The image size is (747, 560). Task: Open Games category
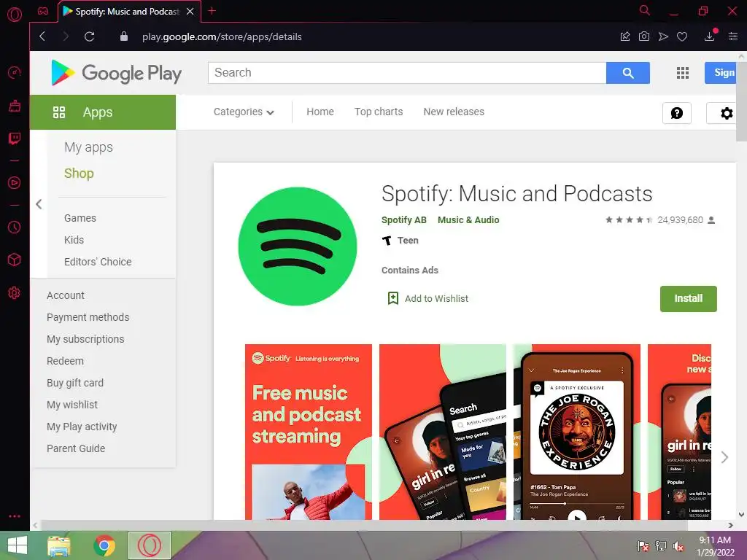pyautogui.click(x=80, y=218)
